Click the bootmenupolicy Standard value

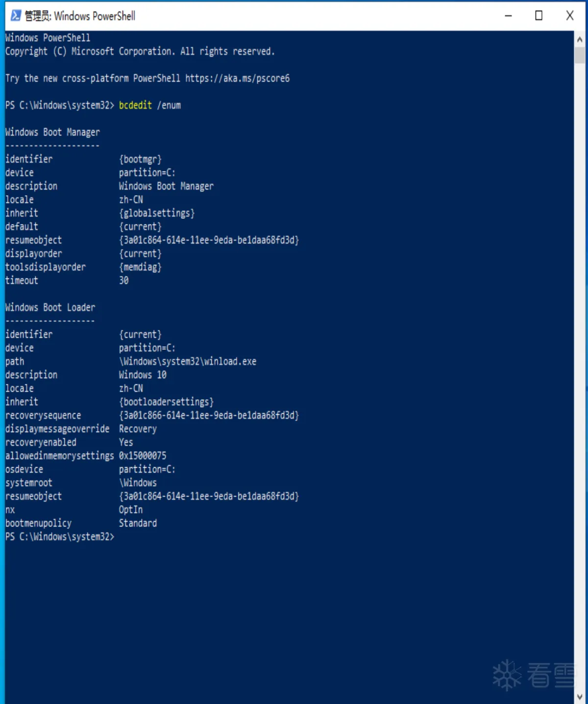(x=138, y=524)
